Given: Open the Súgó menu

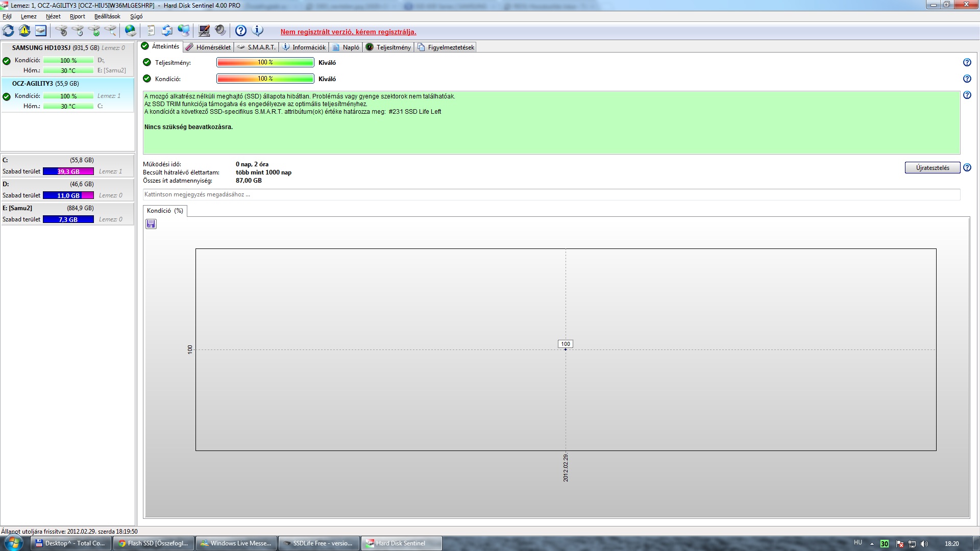Looking at the screenshot, I should 136,16.
